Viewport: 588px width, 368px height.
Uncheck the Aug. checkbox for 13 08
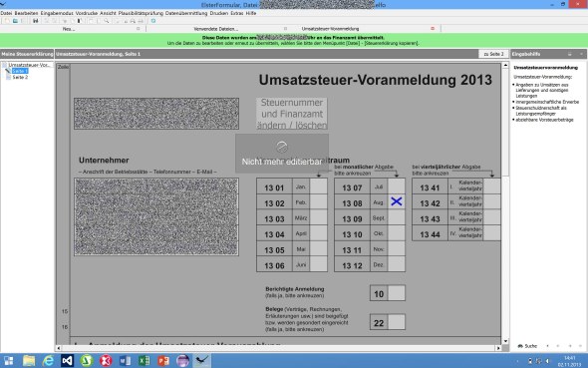[397, 201]
